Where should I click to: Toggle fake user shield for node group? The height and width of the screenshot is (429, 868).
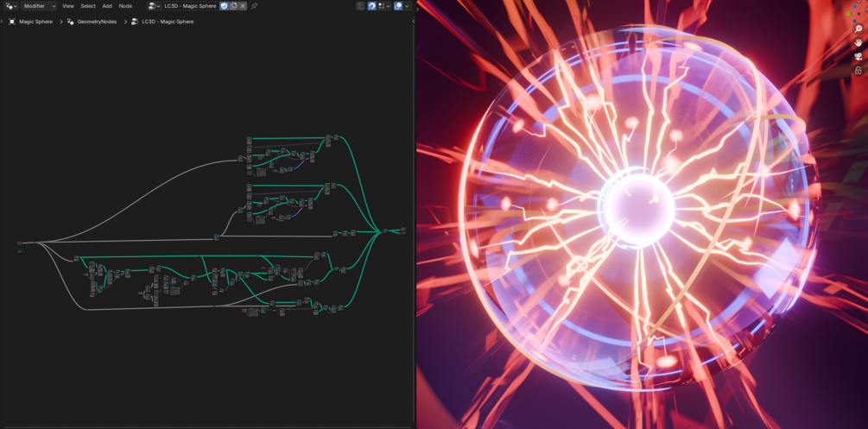coord(225,6)
